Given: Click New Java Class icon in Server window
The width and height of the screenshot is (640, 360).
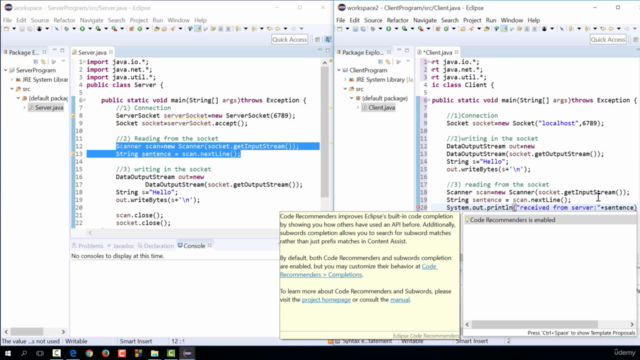Looking at the screenshot, I should 140,29.
